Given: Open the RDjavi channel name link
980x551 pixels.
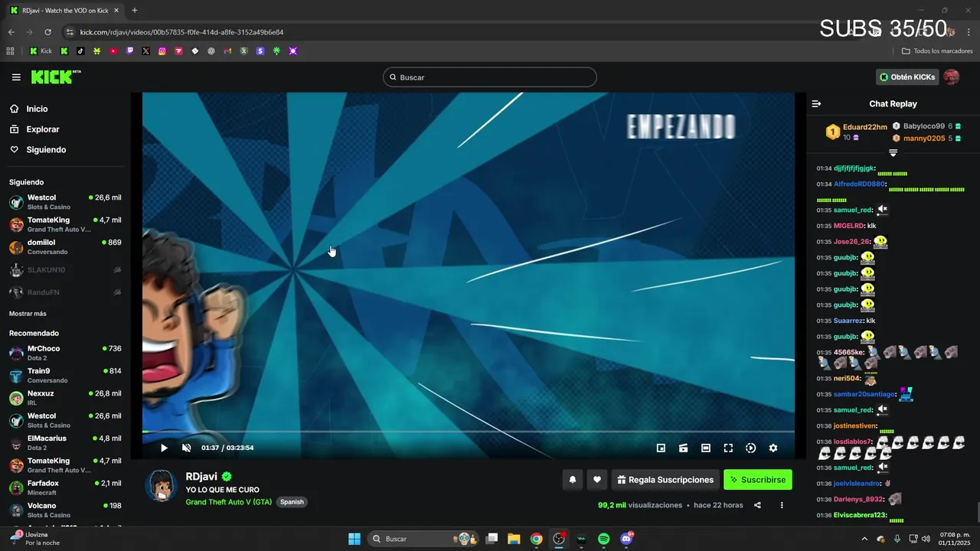Looking at the screenshot, I should 201,476.
